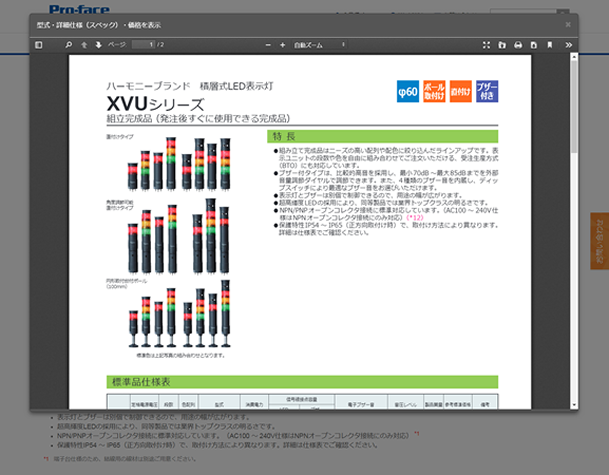Download the PDF file
This screenshot has width=609, height=475.
click(x=533, y=45)
